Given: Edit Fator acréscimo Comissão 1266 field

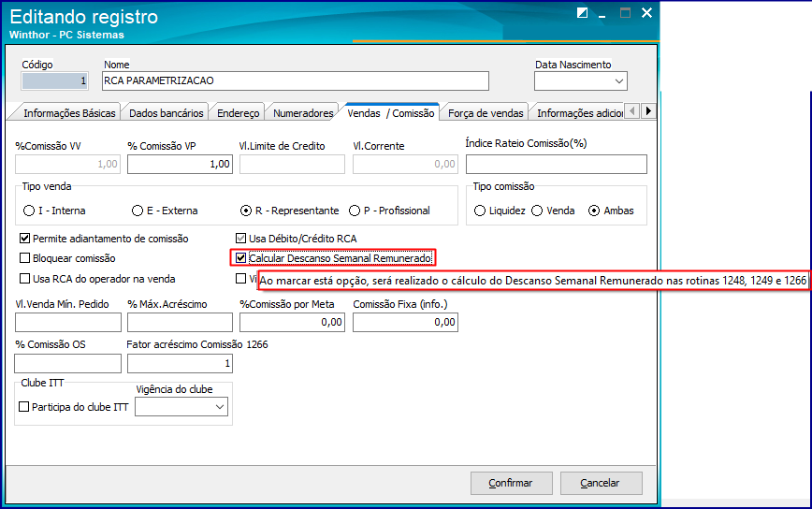Looking at the screenshot, I should point(181,363).
